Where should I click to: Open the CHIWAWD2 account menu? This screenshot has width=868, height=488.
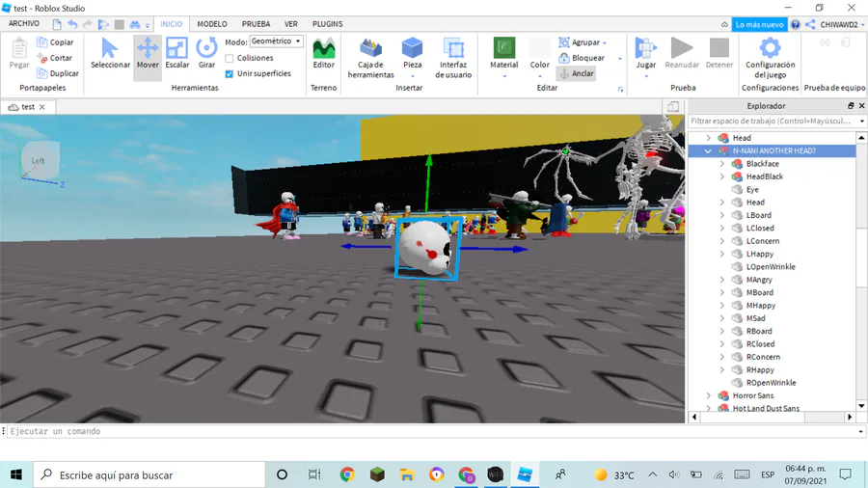point(842,24)
